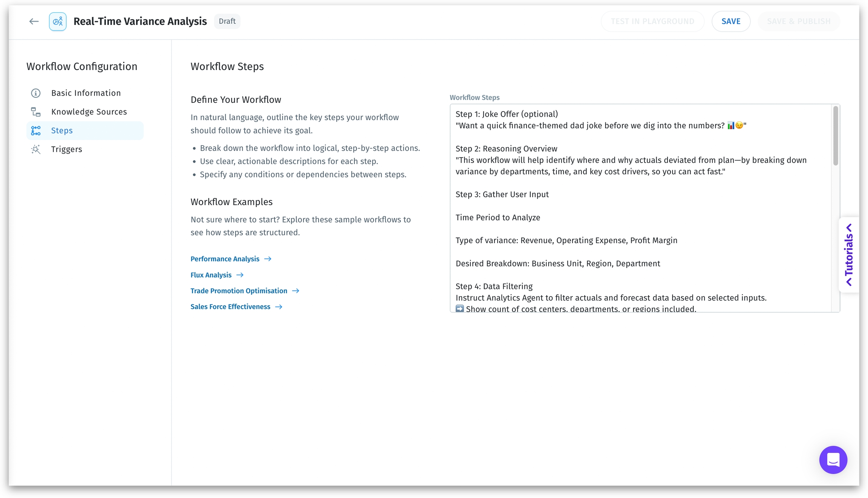Click the workflow avatar icon beside title

pyautogui.click(x=58, y=21)
